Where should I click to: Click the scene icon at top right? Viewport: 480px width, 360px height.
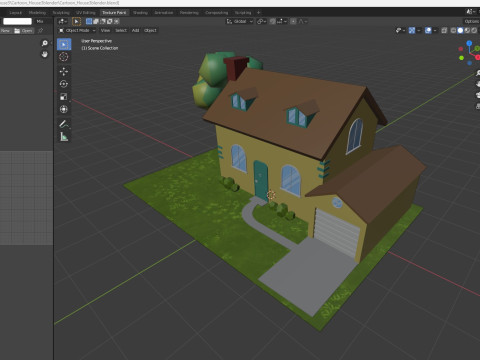(x=469, y=12)
